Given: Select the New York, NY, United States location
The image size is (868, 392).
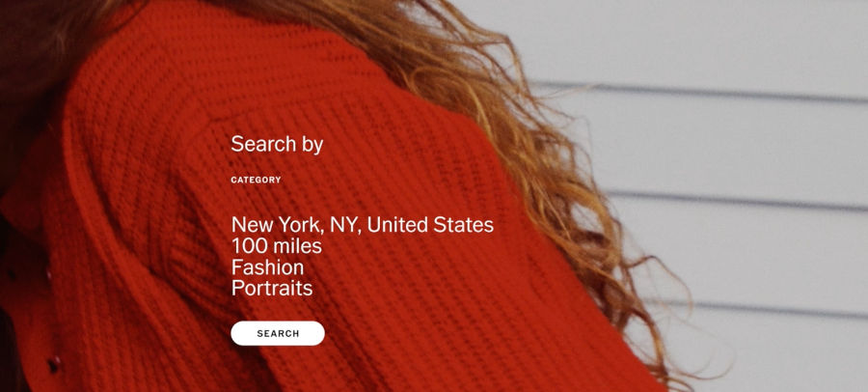Looking at the screenshot, I should pos(362,225).
